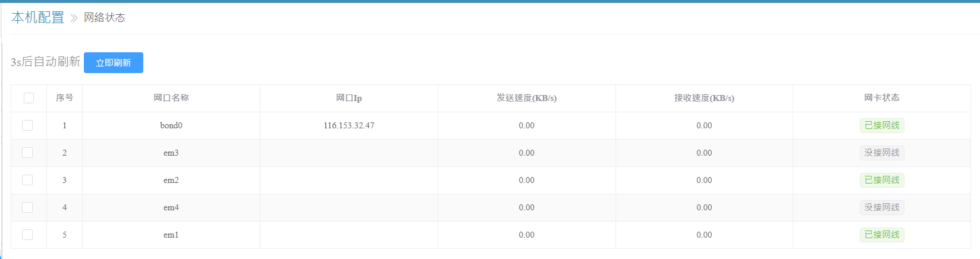The height and width of the screenshot is (259, 980).
Task: Click the 已接网线 status tag for bond0
Action: click(881, 125)
